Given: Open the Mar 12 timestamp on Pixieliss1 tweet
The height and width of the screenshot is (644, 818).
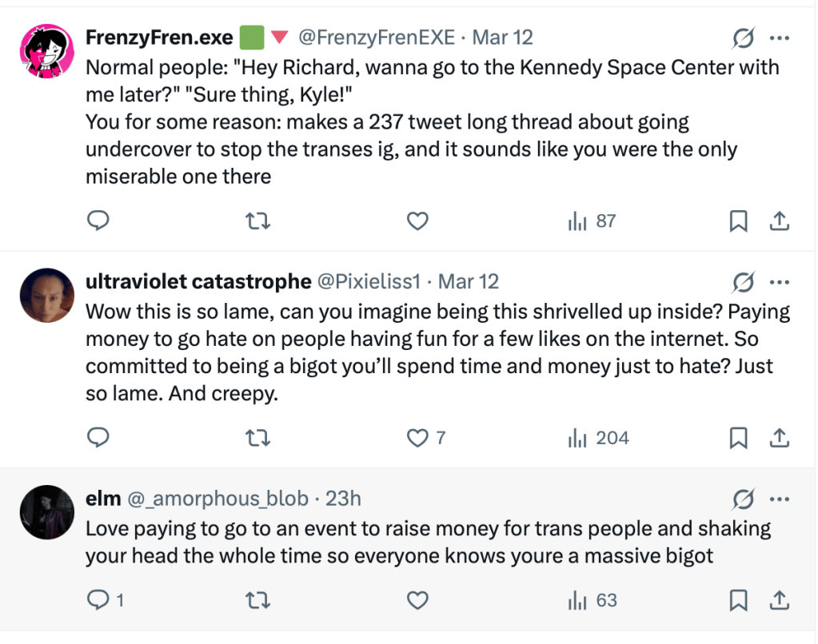Looking at the screenshot, I should 469,281.
